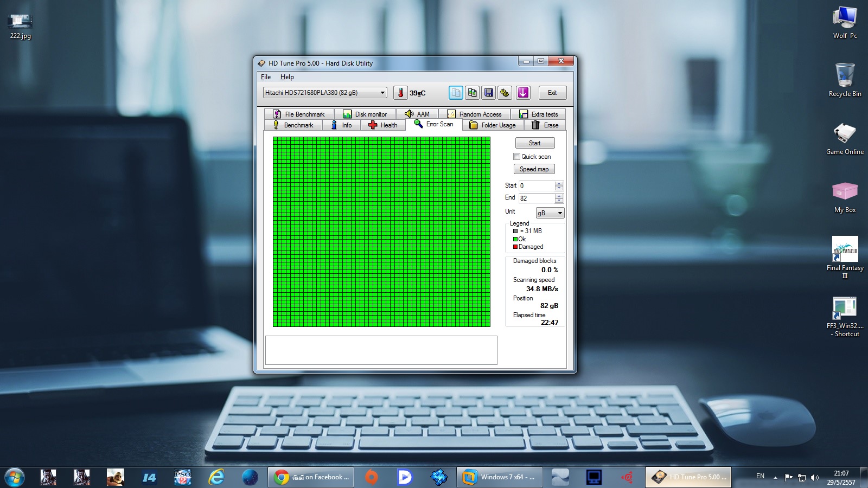Switch to the Folder Usage tab
The width and height of the screenshot is (868, 488).
point(493,125)
